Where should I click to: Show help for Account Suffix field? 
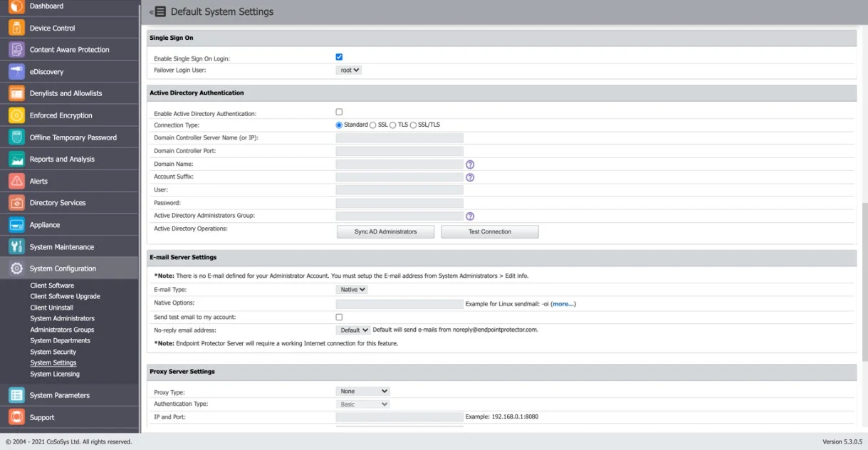click(470, 177)
